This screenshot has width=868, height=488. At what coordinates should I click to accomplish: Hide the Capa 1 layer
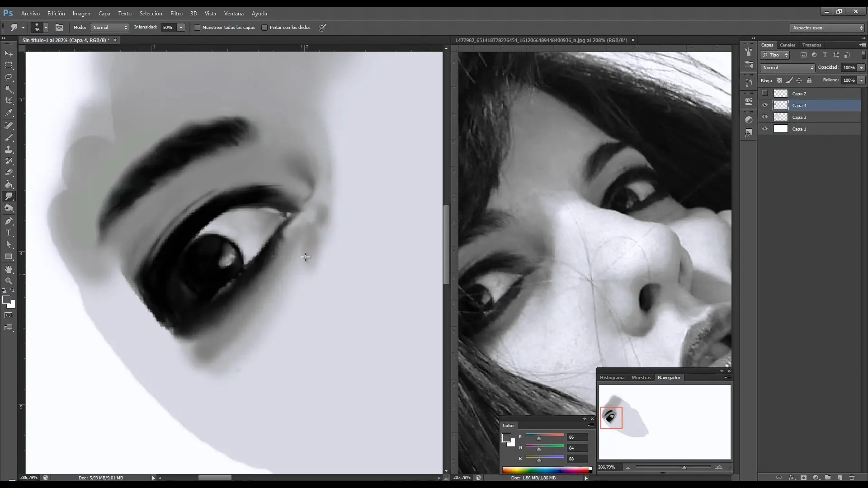pyautogui.click(x=765, y=129)
